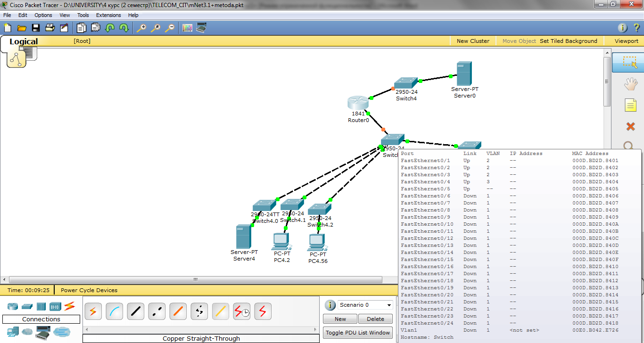Activate the Select tool
The image size is (644, 343).
pyautogui.click(x=629, y=63)
